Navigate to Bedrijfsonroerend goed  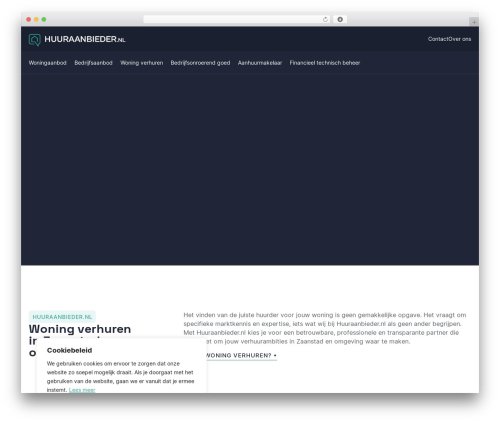(200, 63)
